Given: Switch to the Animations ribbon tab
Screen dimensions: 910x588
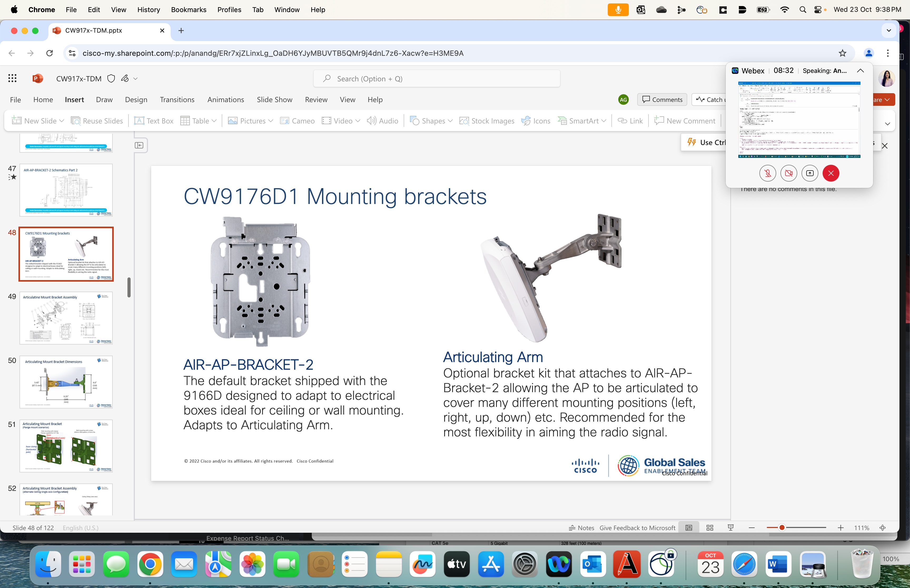Looking at the screenshot, I should [226, 99].
